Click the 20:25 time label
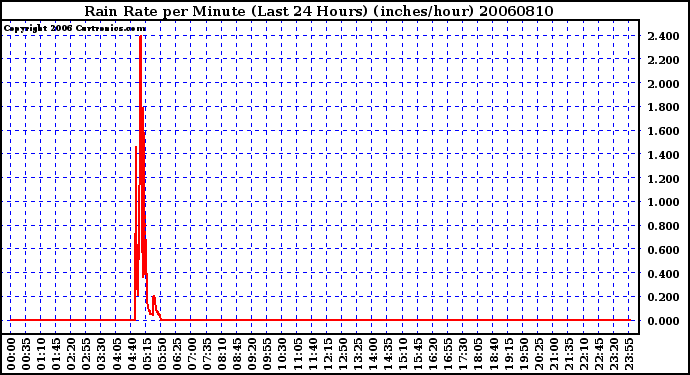The width and height of the screenshot is (690, 375). (x=539, y=354)
